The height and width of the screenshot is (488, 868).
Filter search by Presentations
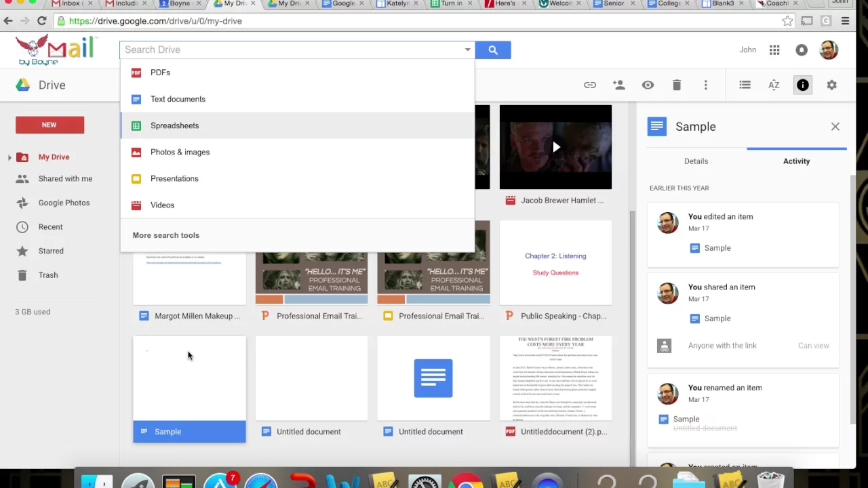coord(298,178)
